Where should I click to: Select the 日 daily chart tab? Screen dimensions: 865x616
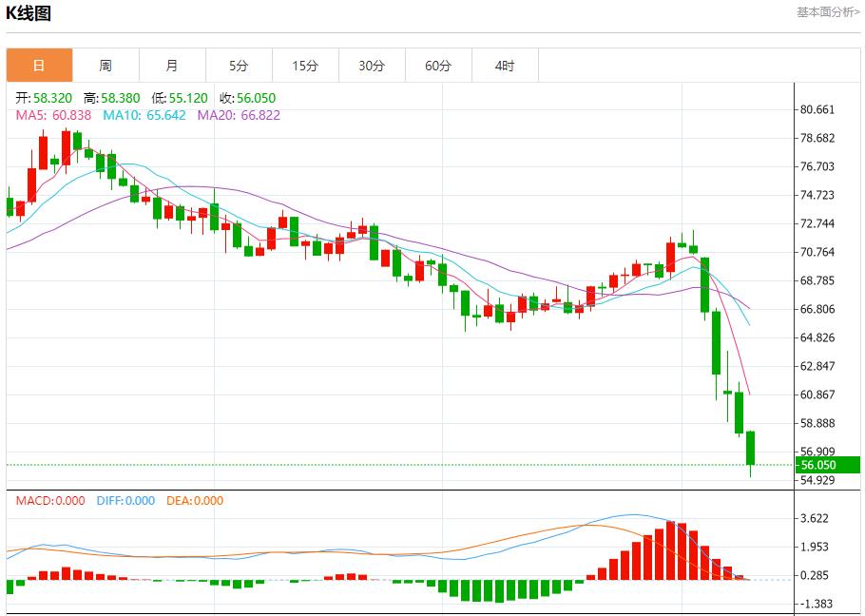[x=39, y=66]
